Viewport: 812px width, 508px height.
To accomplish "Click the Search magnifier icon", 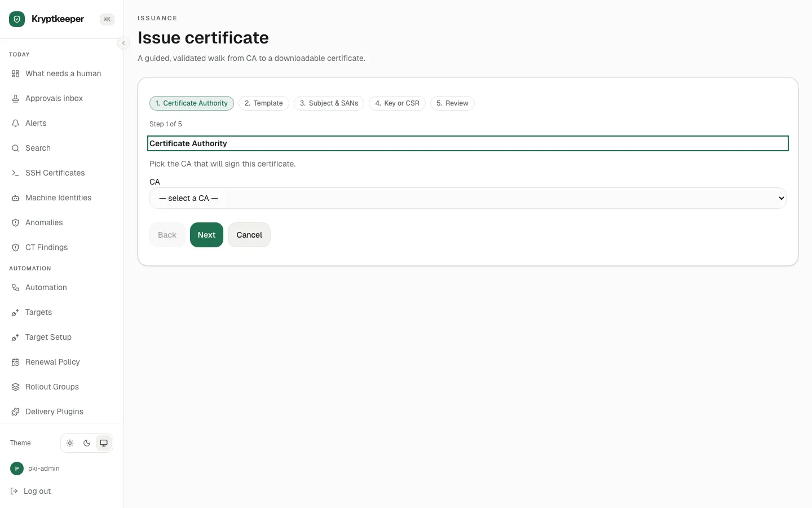I will [15, 148].
